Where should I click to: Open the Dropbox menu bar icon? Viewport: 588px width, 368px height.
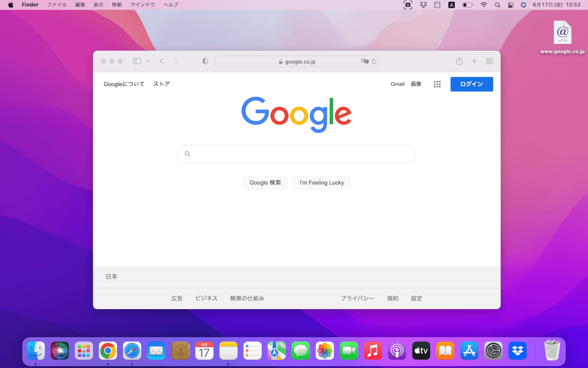[x=423, y=5]
